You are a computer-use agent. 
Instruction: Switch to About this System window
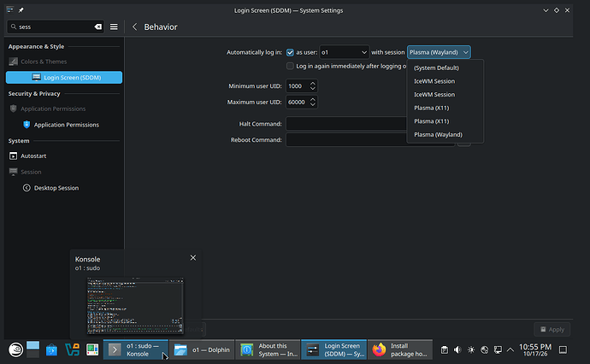[x=268, y=349]
